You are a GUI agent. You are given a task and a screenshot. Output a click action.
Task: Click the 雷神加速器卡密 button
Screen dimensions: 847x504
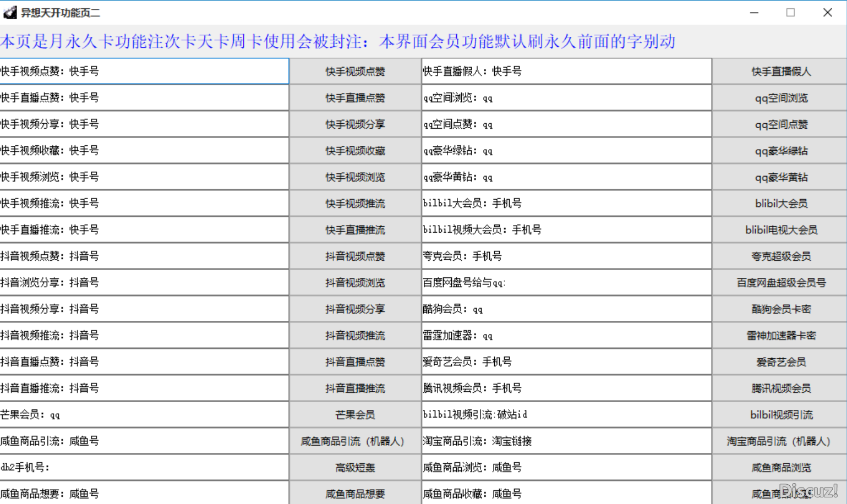pyautogui.click(x=780, y=336)
